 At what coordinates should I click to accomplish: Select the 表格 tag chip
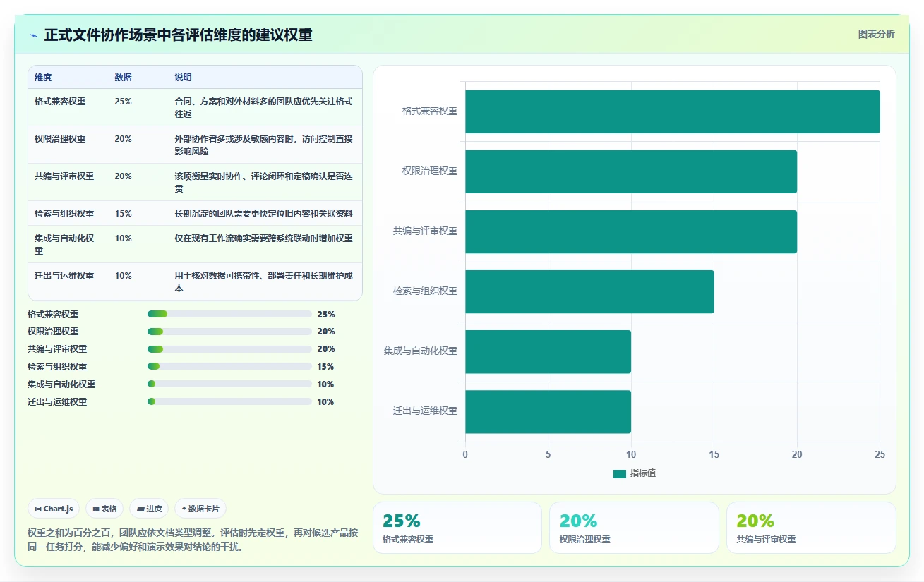[104, 509]
